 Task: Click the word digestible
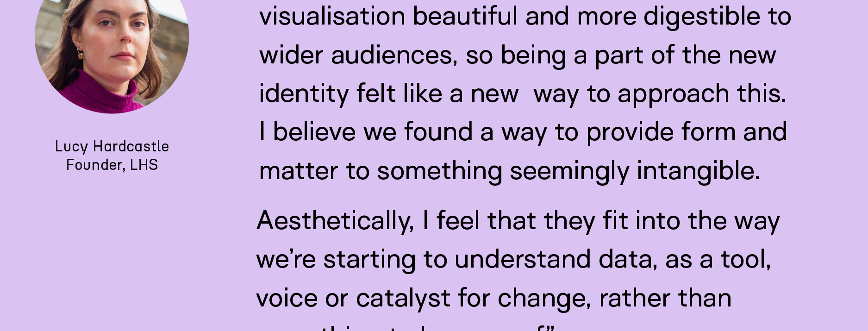click(701, 18)
